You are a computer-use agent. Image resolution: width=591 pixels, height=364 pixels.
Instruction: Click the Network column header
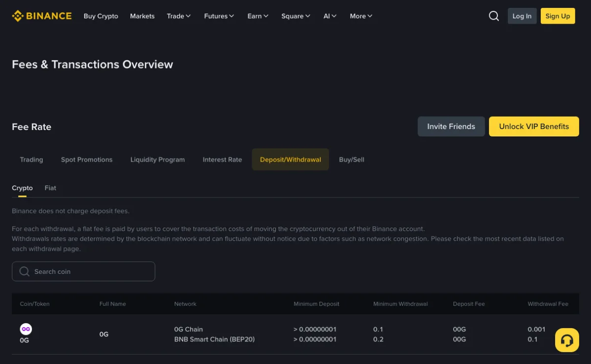[185, 304]
